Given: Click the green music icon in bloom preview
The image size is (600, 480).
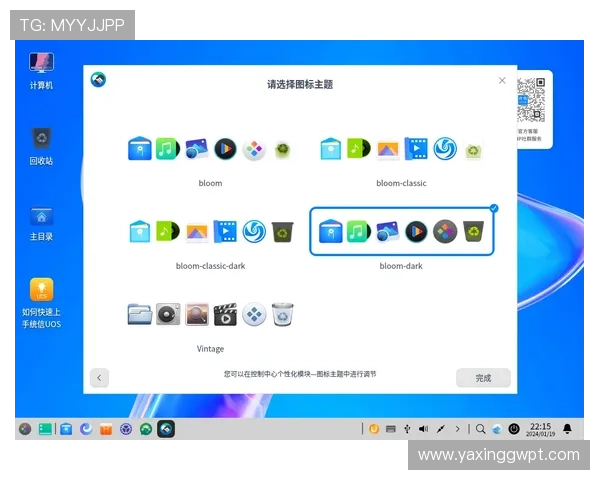Looking at the screenshot, I should 168,149.
